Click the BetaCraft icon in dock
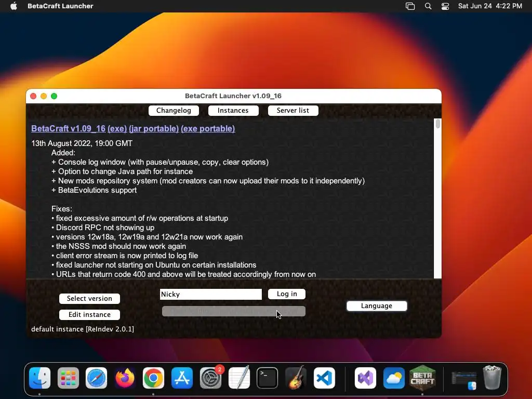This screenshot has width=532, height=399. pos(422,378)
